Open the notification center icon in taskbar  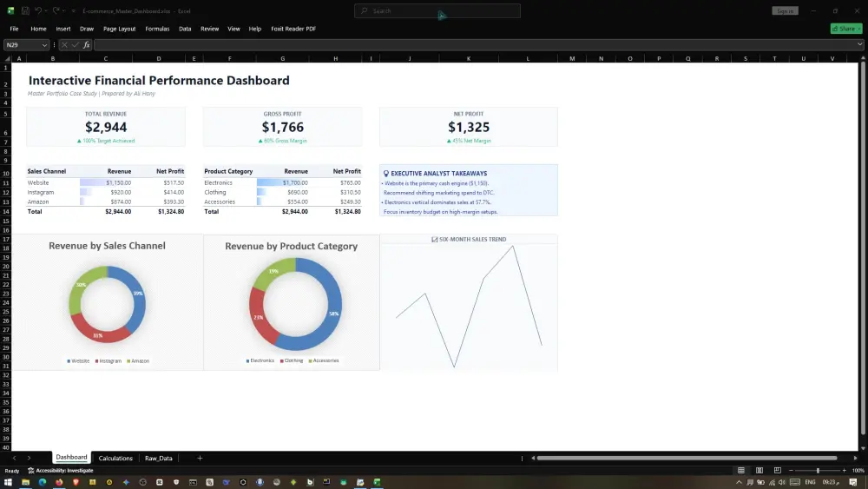click(853, 482)
